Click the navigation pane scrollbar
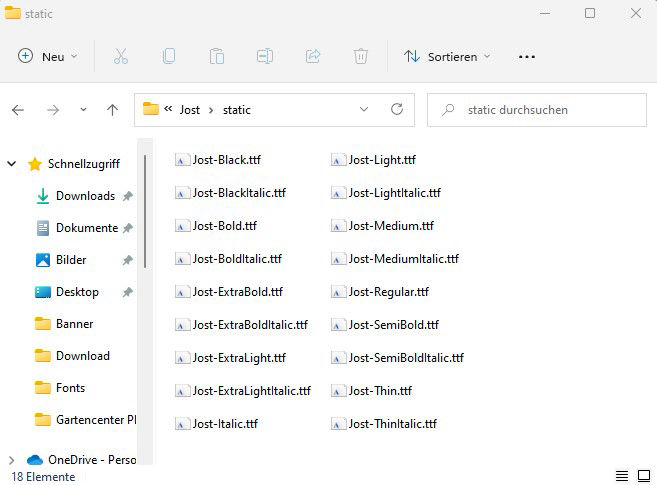This screenshot has width=657, height=485. pos(146,210)
